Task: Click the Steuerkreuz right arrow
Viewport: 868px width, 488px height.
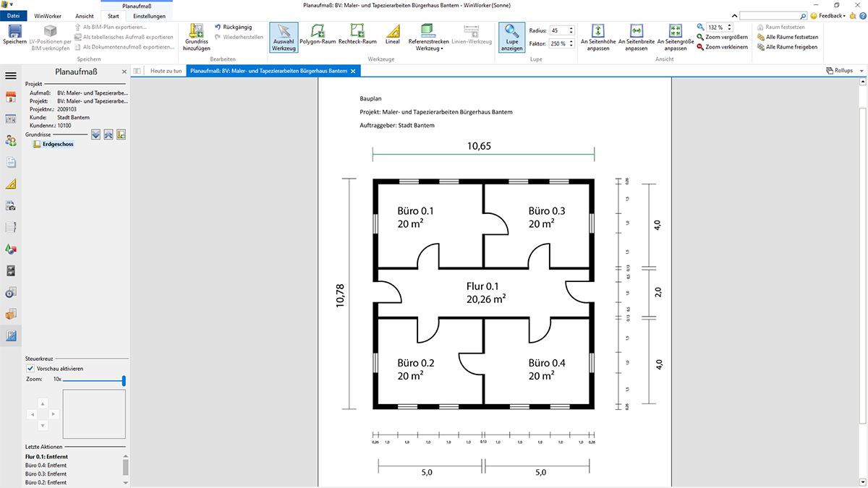Action: 54,414
